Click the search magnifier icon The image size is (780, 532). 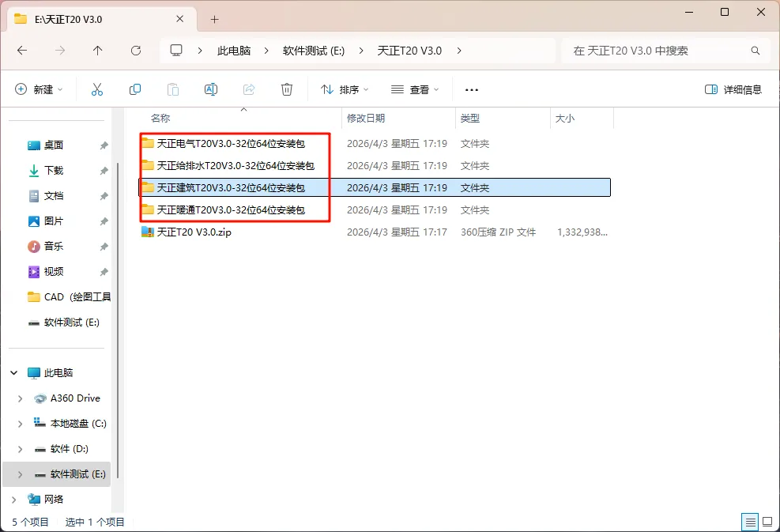point(756,51)
